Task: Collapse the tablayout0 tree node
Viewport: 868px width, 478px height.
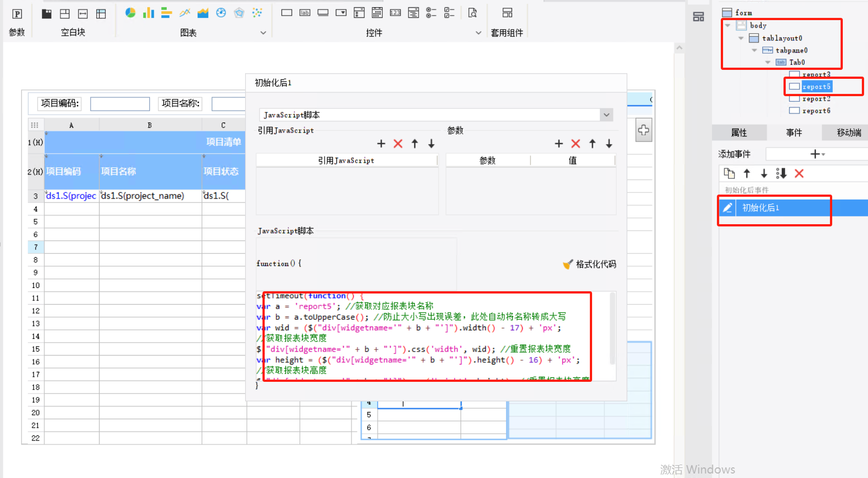Action: pyautogui.click(x=741, y=38)
